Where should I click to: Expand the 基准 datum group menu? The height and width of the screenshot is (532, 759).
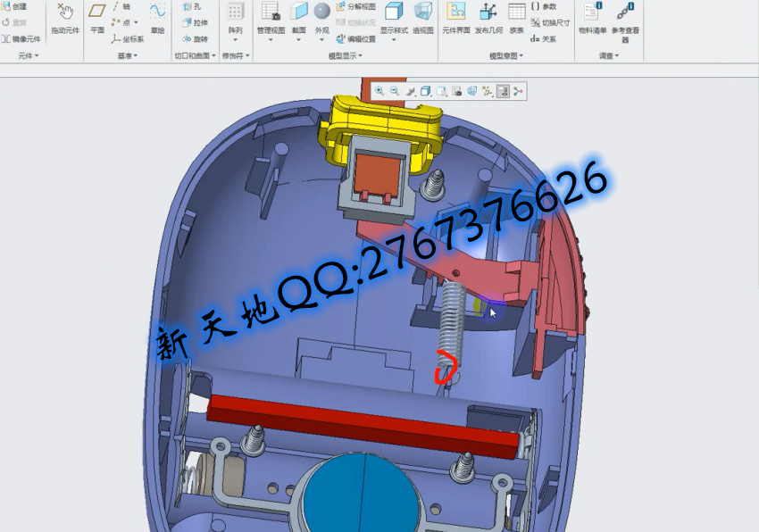[128, 56]
